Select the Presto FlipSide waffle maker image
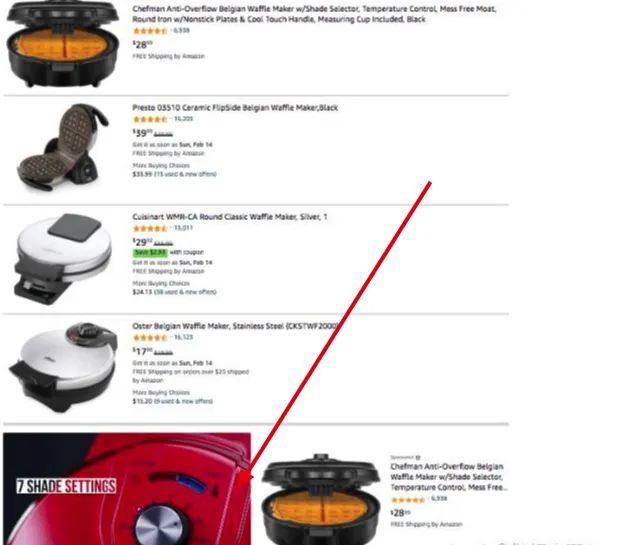The width and height of the screenshot is (634, 545). point(63,147)
